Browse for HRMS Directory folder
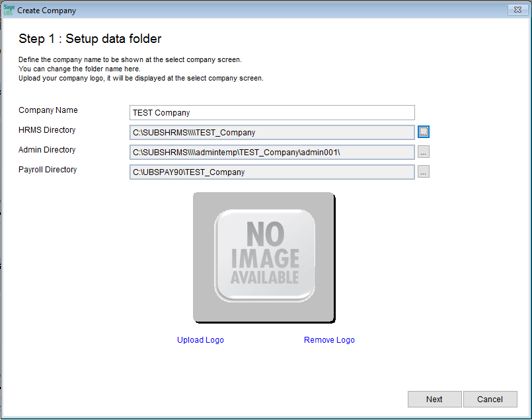This screenshot has width=532, height=420. coord(424,132)
